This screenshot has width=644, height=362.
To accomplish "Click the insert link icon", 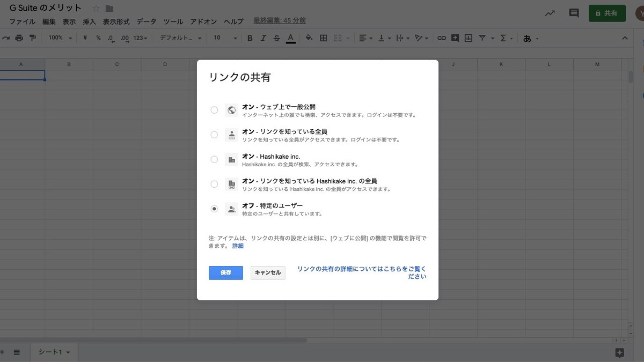I will click(442, 38).
